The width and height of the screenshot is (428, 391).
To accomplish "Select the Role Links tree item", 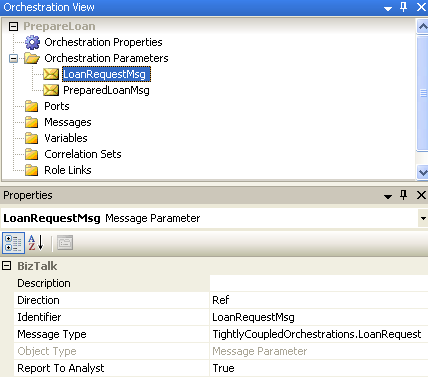I will point(68,170).
